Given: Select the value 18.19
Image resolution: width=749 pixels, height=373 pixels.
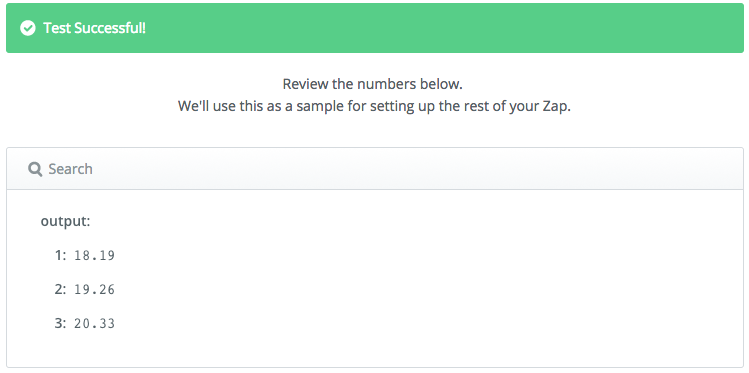Looking at the screenshot, I should click(95, 256).
